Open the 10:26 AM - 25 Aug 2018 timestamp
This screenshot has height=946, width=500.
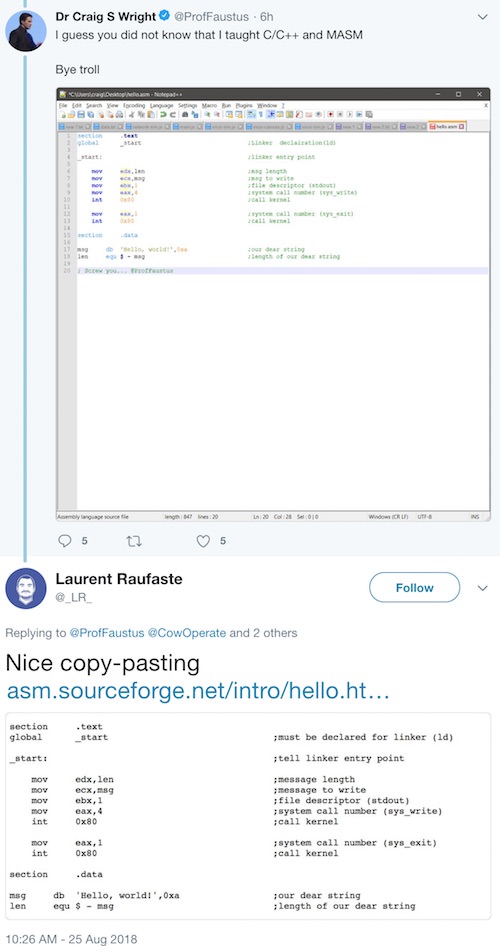click(71, 939)
